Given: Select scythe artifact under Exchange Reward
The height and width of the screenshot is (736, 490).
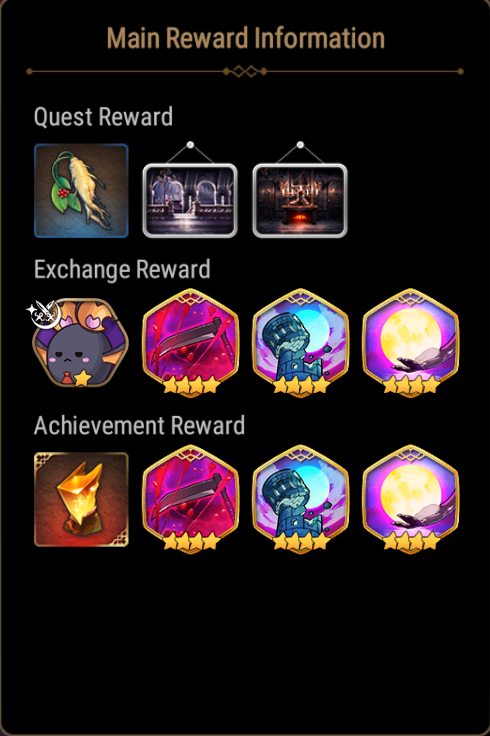Looking at the screenshot, I should (190, 343).
